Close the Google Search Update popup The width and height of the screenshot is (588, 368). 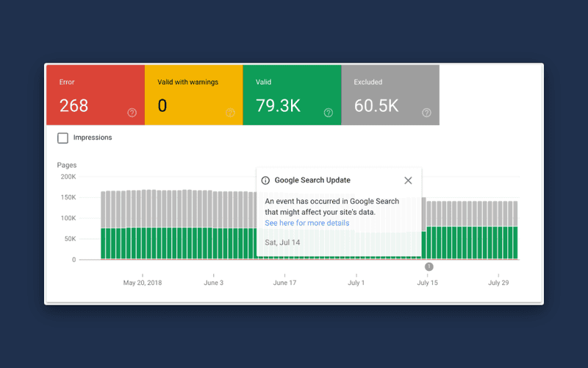click(409, 180)
